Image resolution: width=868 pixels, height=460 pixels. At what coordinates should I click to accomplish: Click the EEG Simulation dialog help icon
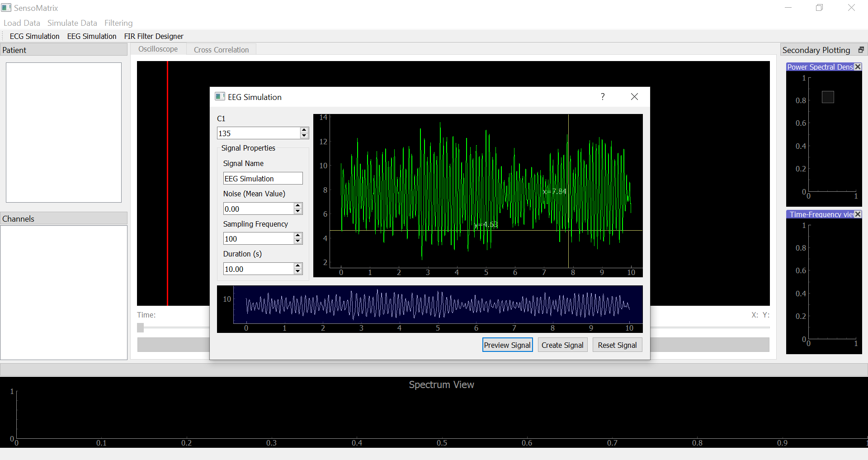click(x=603, y=97)
